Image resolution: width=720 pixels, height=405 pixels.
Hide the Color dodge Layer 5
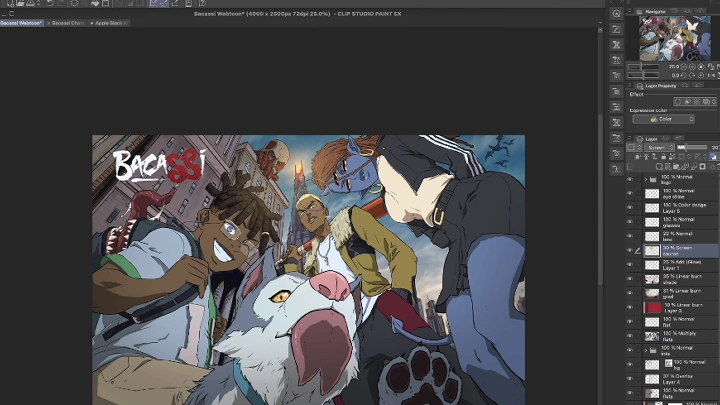630,208
